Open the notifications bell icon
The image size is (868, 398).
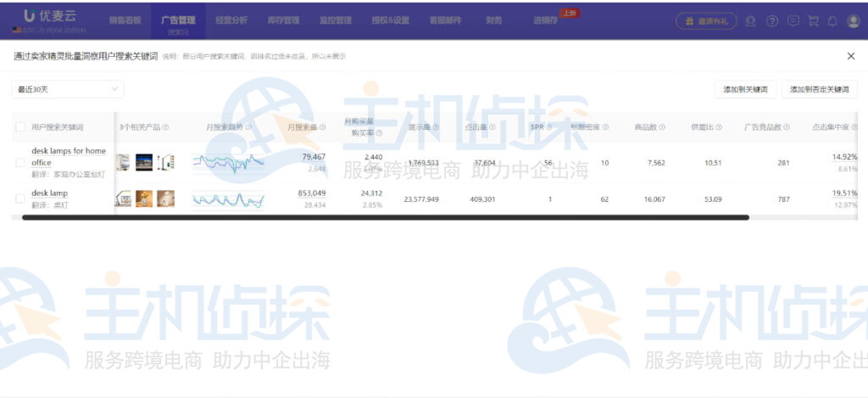[x=832, y=21]
